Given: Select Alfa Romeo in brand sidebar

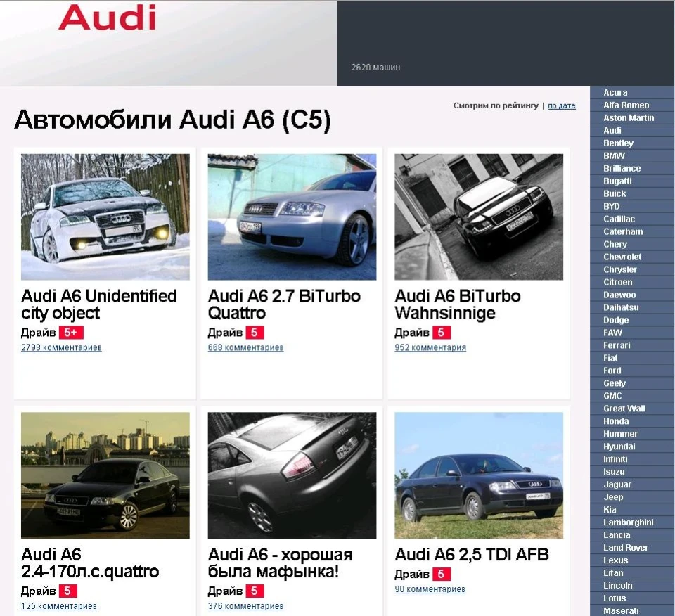Looking at the screenshot, I should pos(626,105).
